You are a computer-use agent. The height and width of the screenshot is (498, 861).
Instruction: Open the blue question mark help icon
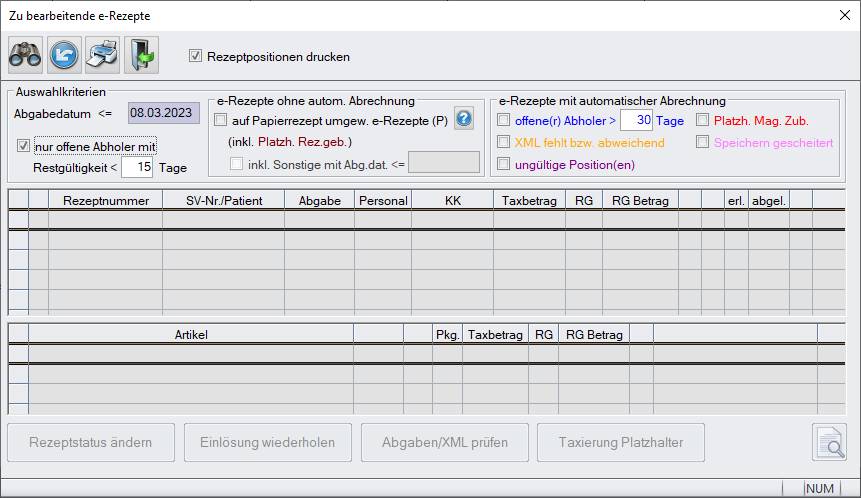point(464,119)
